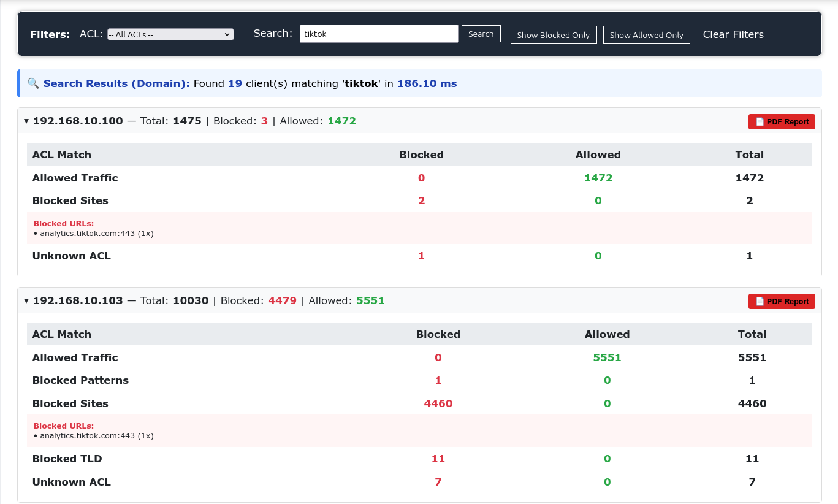
Task: Select the 186.10 ms timing value
Action: [x=427, y=83]
